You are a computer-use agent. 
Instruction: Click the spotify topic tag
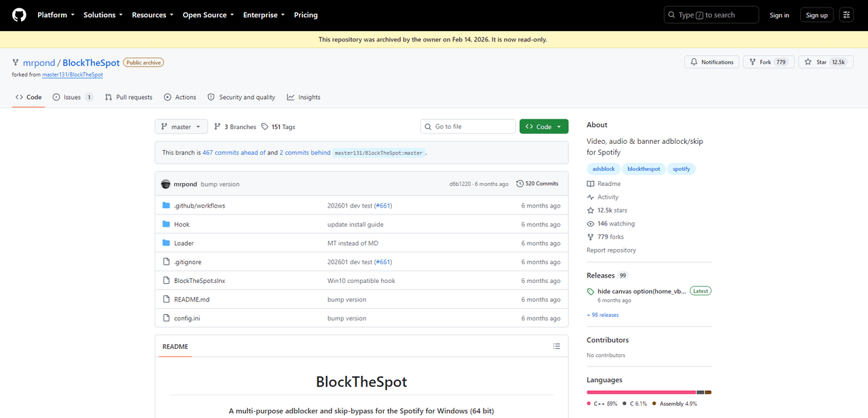click(682, 169)
